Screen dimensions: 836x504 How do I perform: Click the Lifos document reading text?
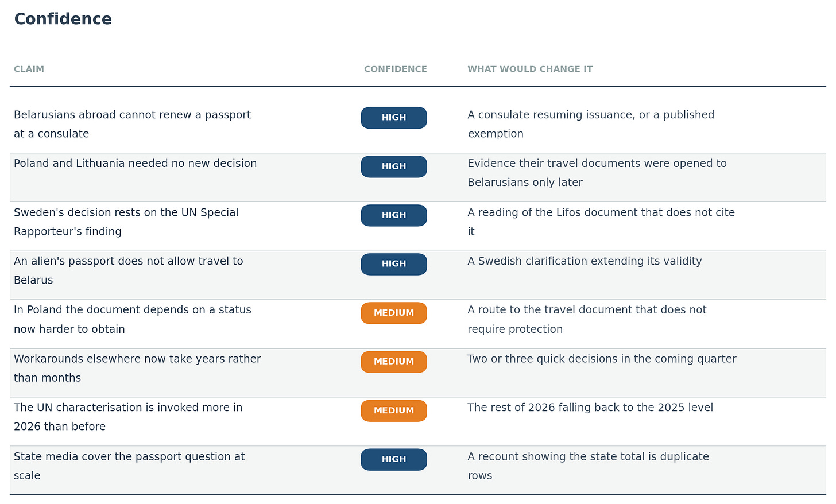(601, 222)
